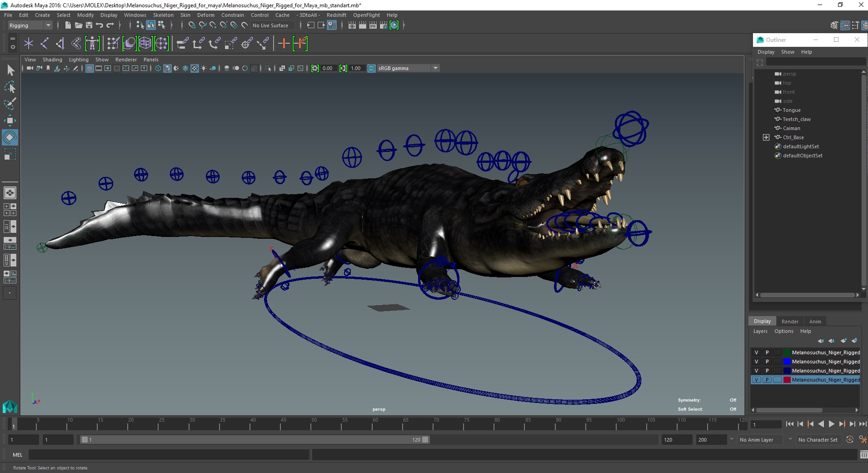
Task: Pick the Paint selection tool
Action: (x=10, y=104)
